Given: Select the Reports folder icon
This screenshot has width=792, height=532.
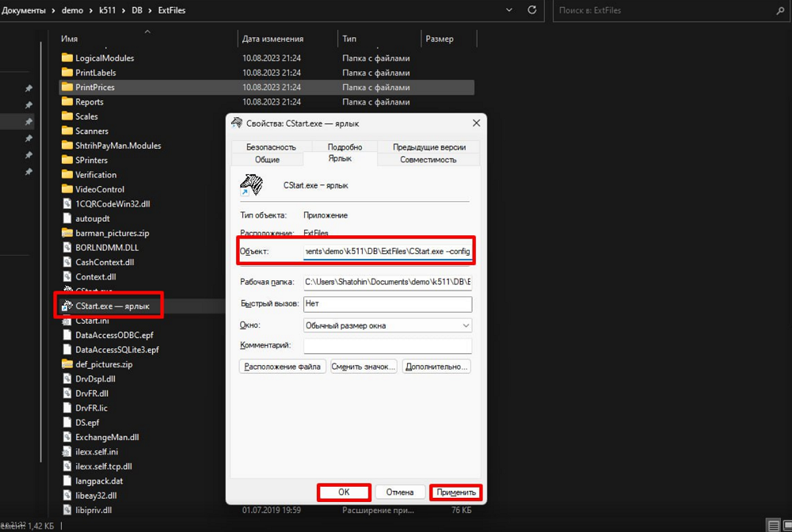Looking at the screenshot, I should 67,102.
